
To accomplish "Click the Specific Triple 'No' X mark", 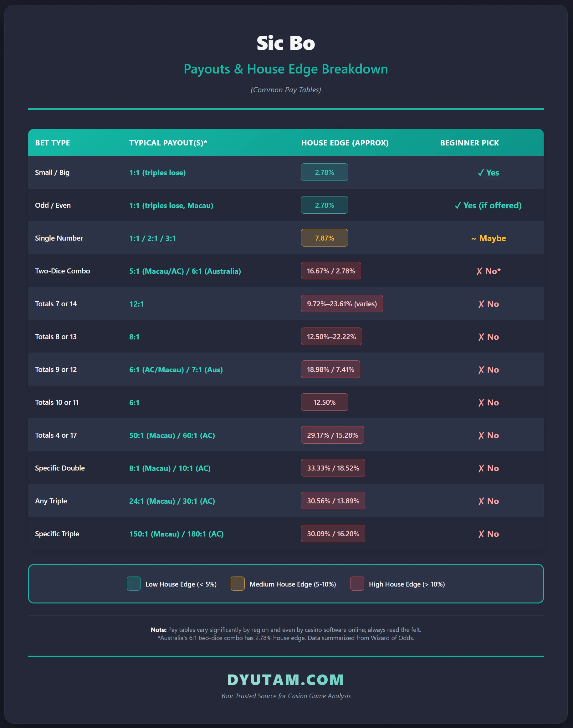I will tap(481, 534).
